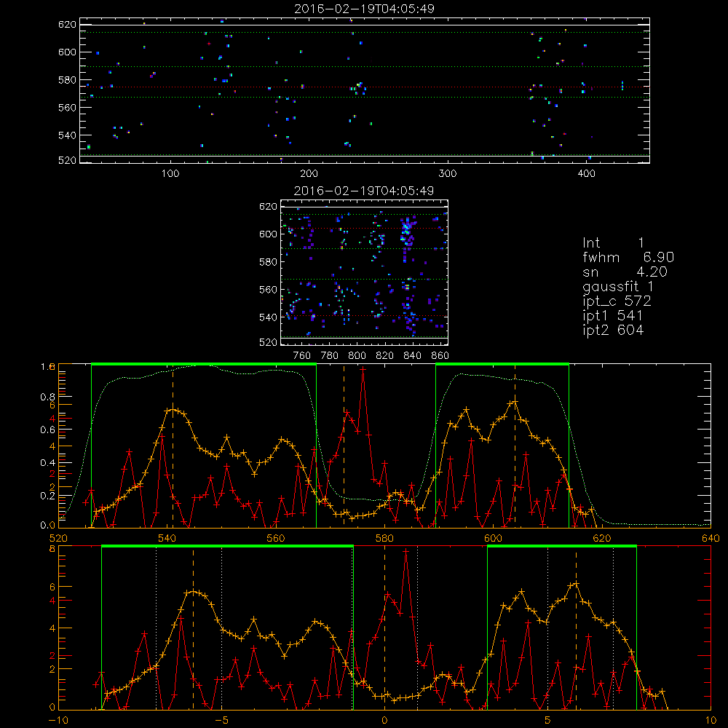Click the orange peak near 541 in upper profile
The image size is (728, 728).
173,409
